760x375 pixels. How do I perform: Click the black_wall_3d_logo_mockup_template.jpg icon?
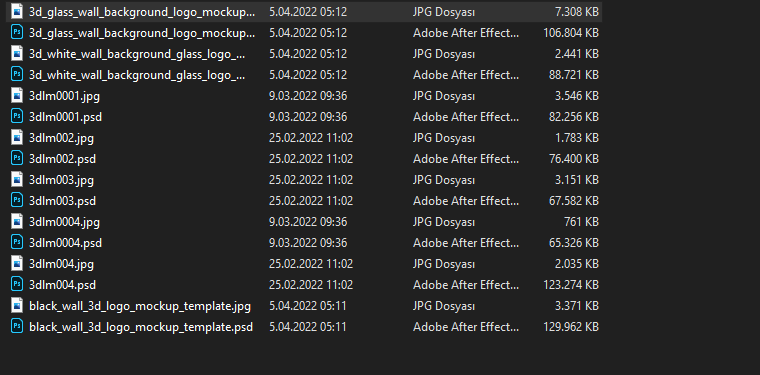17,305
